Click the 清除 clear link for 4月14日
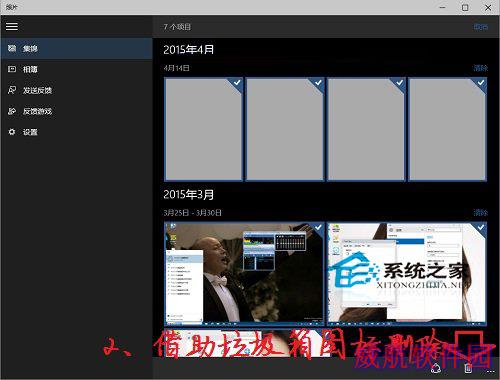The image size is (500, 380). [x=481, y=68]
